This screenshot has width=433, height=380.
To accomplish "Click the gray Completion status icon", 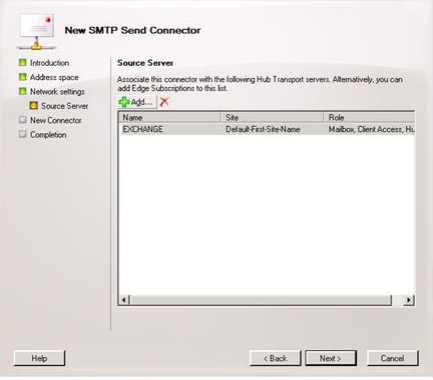I will (23, 134).
